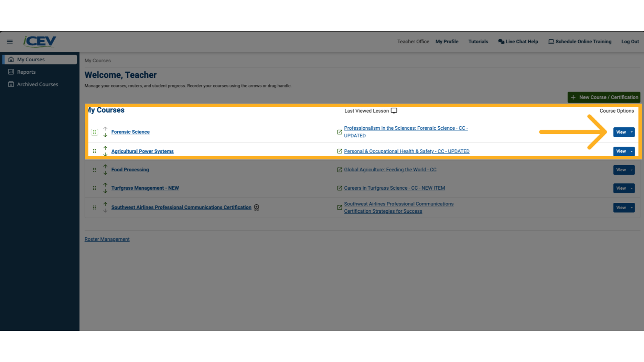Screen dimensions: 644x362
Task: Open Turfgrass Management - NEW course link
Action: [x=145, y=188]
